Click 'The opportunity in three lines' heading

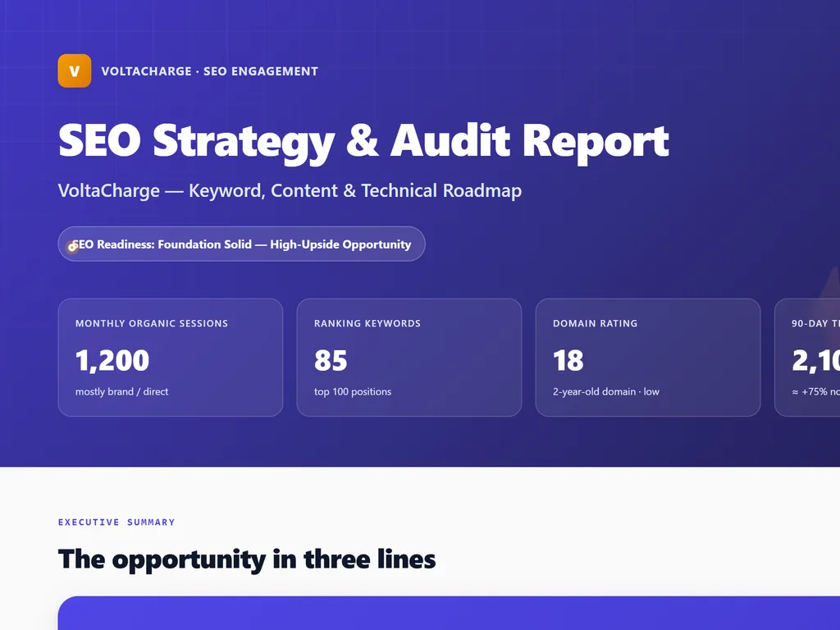247,559
